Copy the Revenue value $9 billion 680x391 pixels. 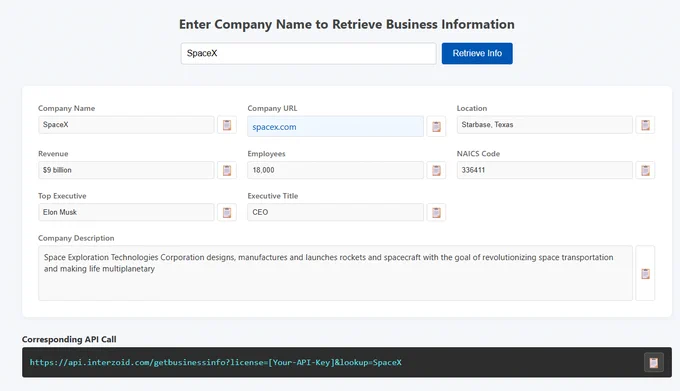click(227, 170)
